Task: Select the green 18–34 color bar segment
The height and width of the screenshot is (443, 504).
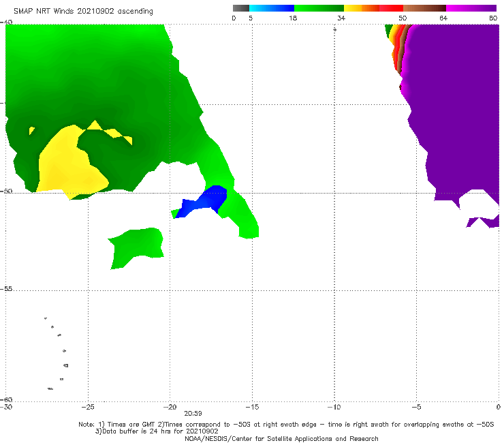Action: (x=319, y=8)
